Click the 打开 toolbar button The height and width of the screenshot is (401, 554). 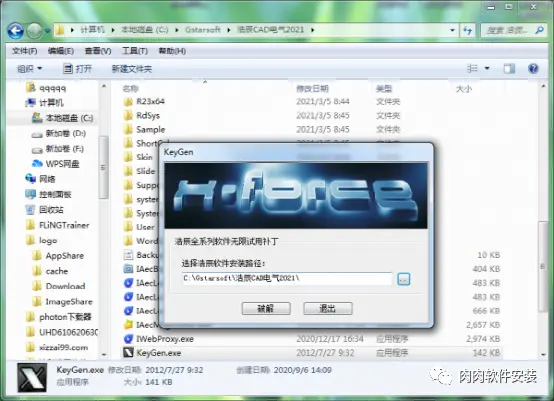tap(78, 69)
